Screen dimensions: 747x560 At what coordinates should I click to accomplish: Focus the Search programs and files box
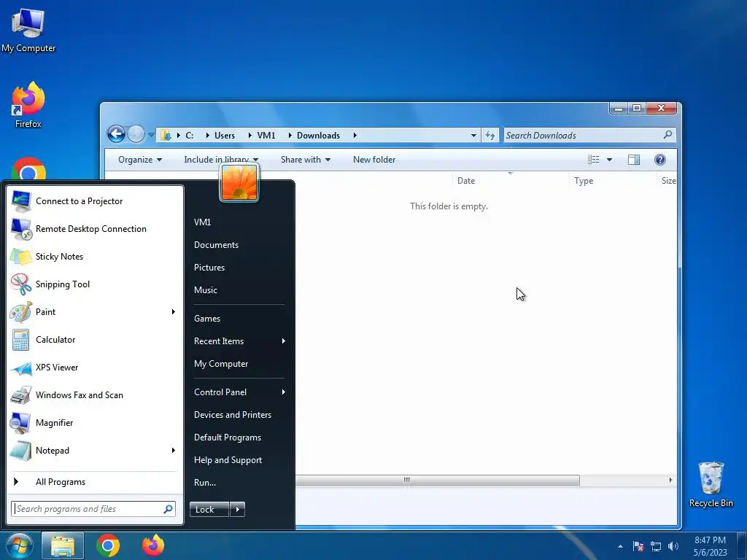(x=93, y=509)
